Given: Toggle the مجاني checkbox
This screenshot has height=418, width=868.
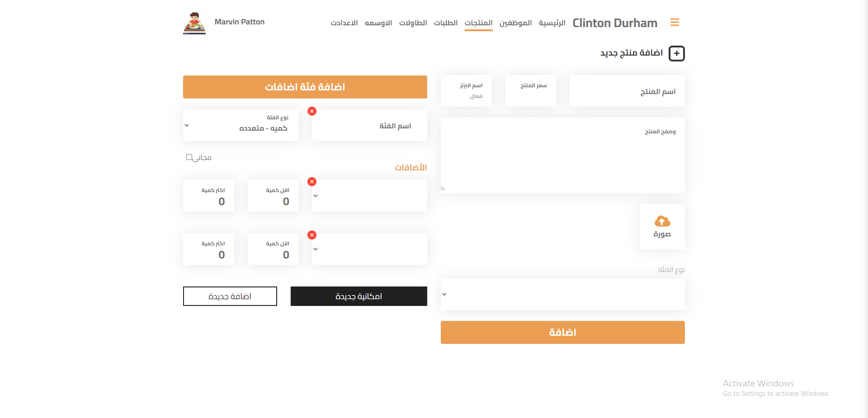Looking at the screenshot, I should point(189,157).
